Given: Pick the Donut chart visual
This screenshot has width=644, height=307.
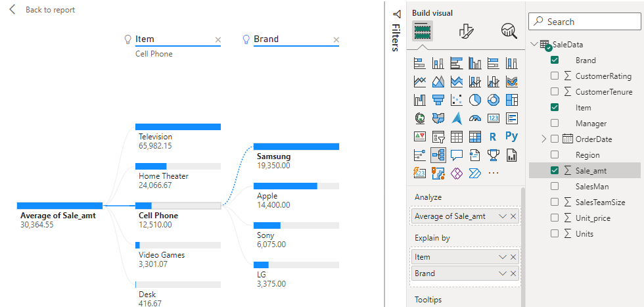Looking at the screenshot, I should (x=494, y=100).
